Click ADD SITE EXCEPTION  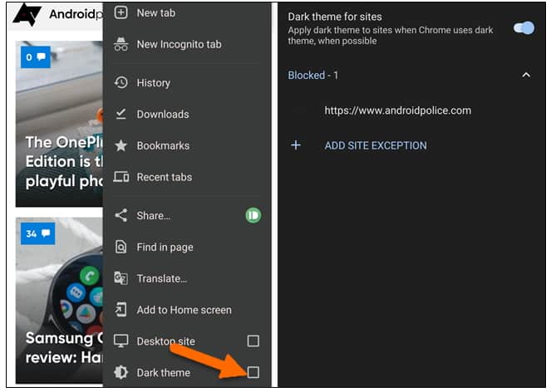pos(376,145)
